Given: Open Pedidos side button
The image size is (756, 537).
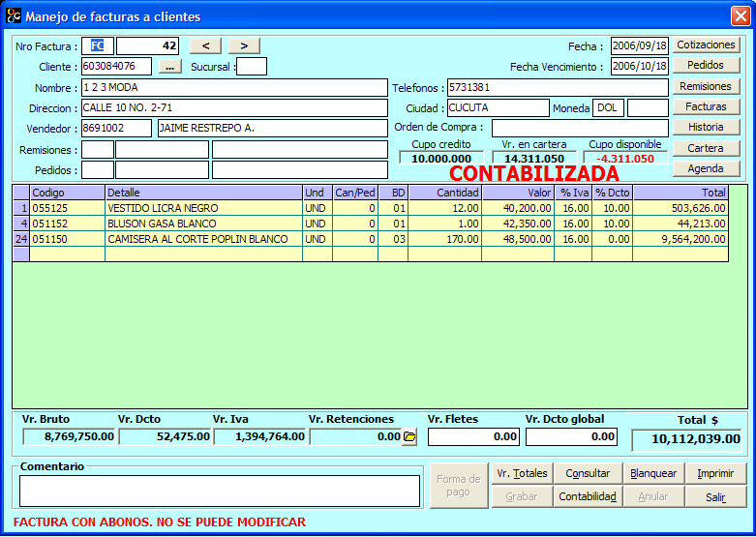Looking at the screenshot, I should [x=706, y=65].
